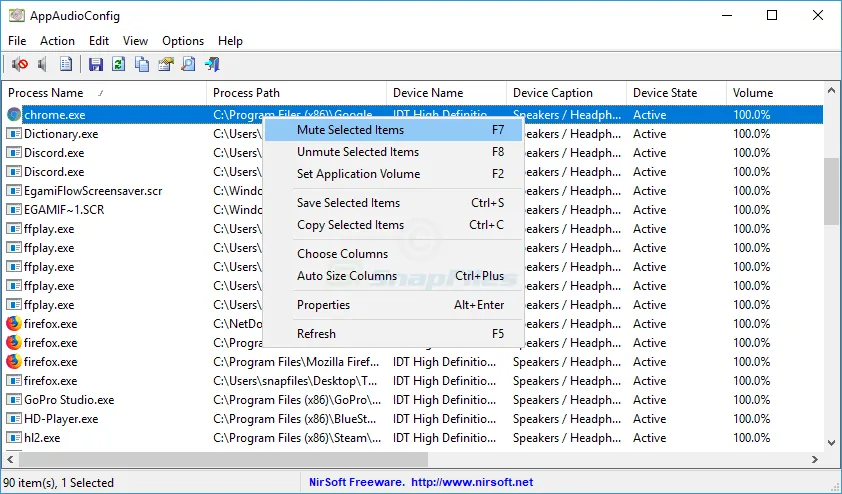The width and height of the screenshot is (842, 494).
Task: Click the Mute Selected Items toolbar icon
Action: pos(20,64)
